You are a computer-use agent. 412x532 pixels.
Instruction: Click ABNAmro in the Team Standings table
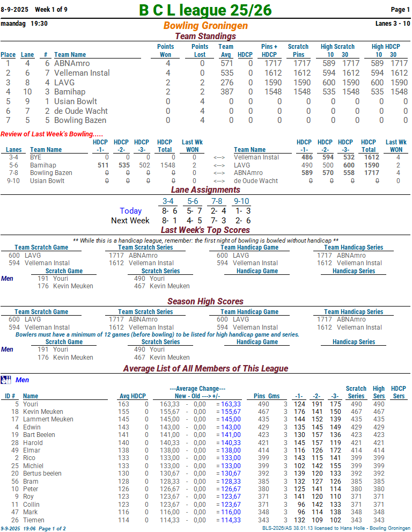coord(72,63)
